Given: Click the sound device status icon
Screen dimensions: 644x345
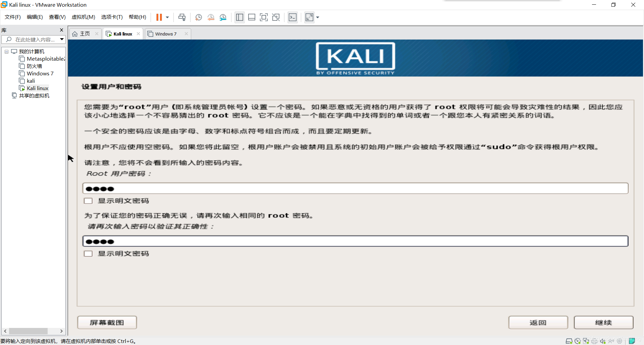Looking at the screenshot, I should tap(603, 341).
